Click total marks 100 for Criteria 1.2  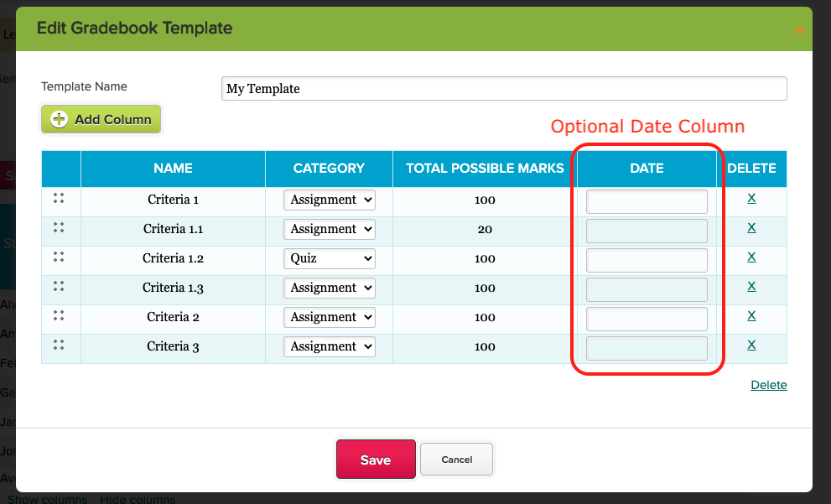click(485, 259)
